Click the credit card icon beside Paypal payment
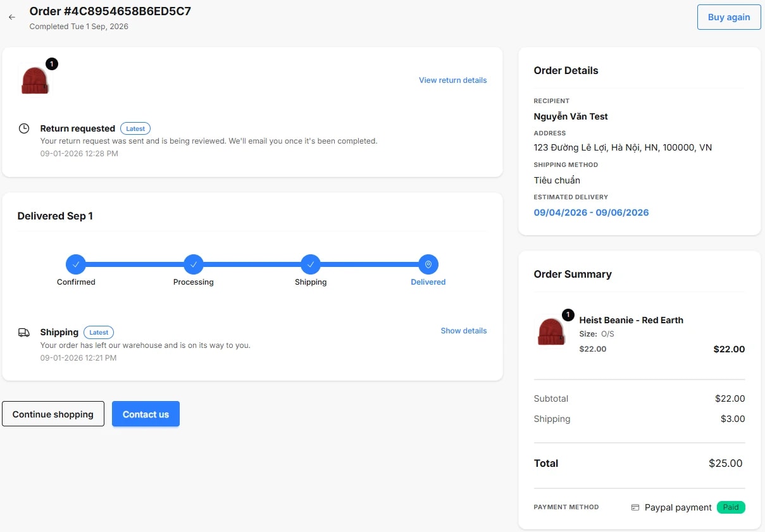 635,507
